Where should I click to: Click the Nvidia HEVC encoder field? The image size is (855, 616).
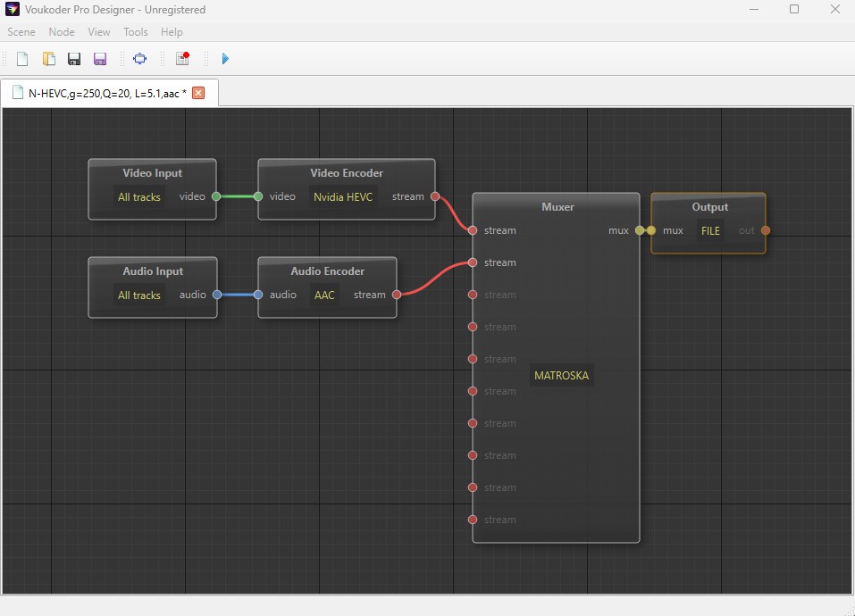point(343,196)
